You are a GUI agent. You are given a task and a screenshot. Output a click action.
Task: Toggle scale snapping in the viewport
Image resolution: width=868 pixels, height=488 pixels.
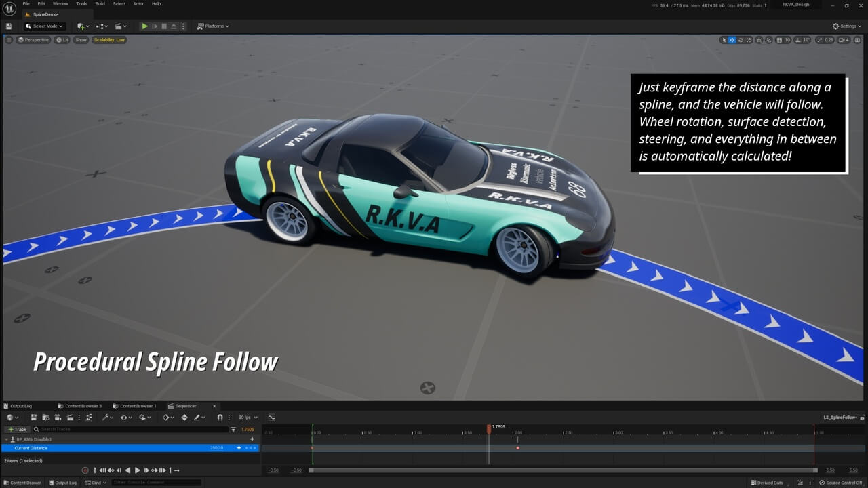[x=818, y=40]
